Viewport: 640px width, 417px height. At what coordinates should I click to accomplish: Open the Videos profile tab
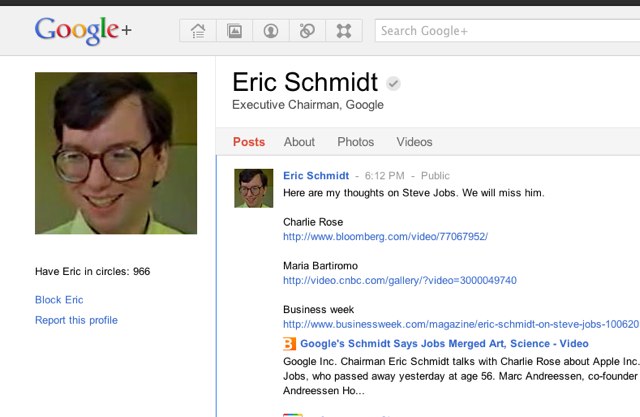[x=414, y=142]
